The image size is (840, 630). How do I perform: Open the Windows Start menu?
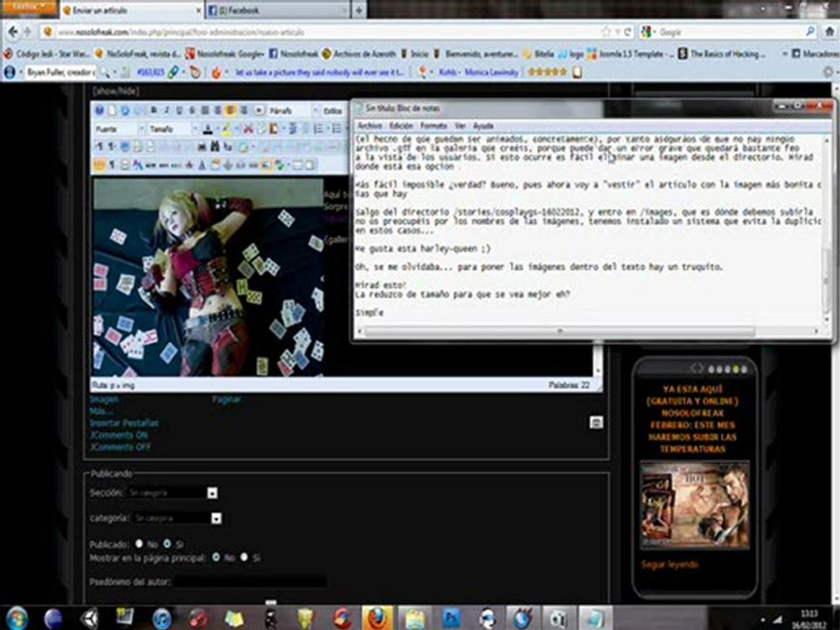click(17, 619)
